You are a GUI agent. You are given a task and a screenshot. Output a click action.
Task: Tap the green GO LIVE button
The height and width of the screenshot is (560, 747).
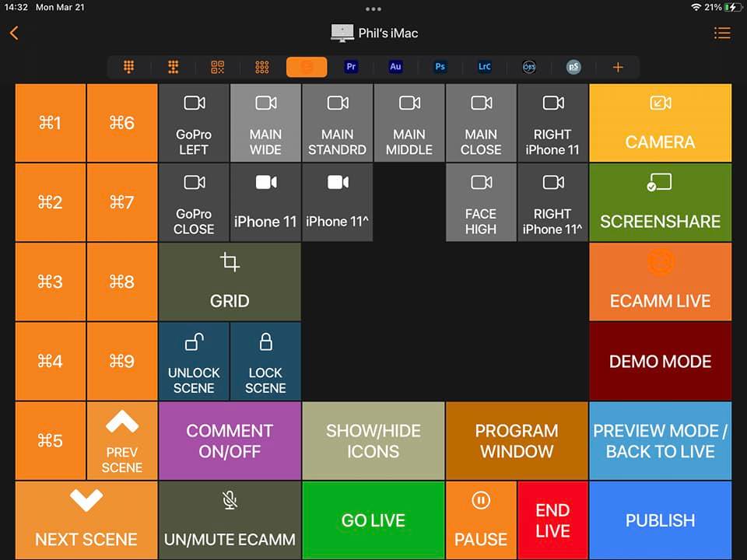pos(373,520)
